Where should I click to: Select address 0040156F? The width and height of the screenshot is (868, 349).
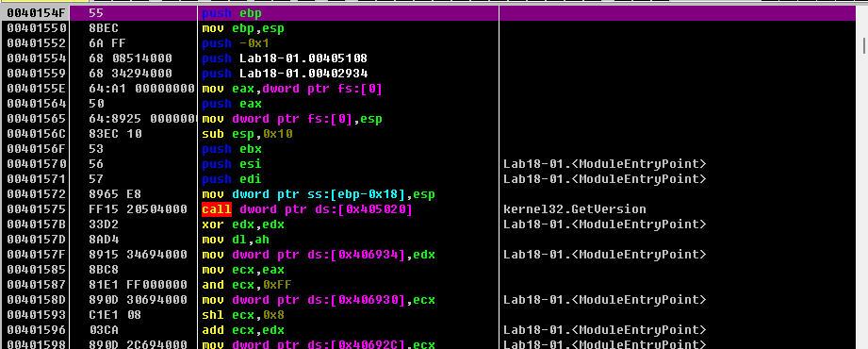click(37, 149)
